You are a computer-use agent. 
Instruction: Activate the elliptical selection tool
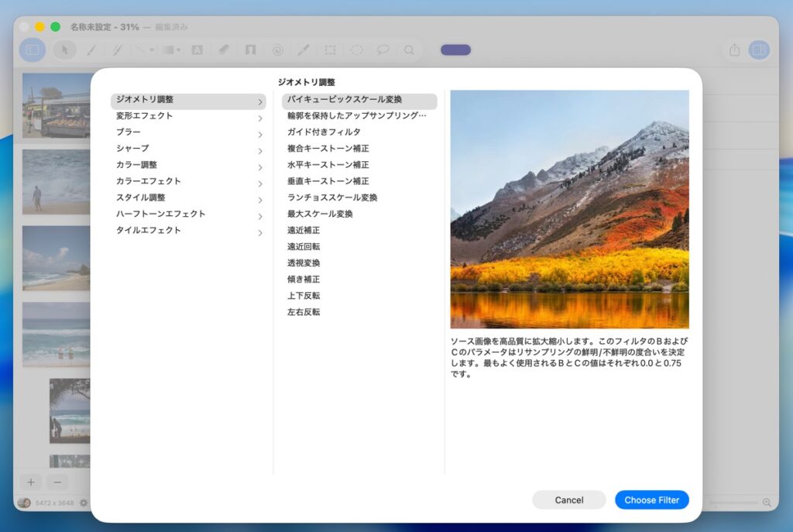coord(356,50)
